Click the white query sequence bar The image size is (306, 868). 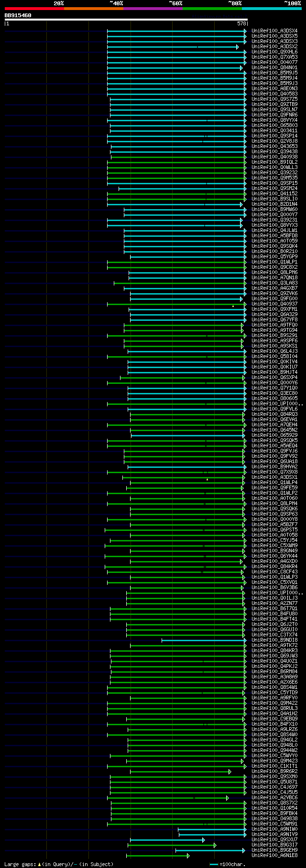click(126, 20)
